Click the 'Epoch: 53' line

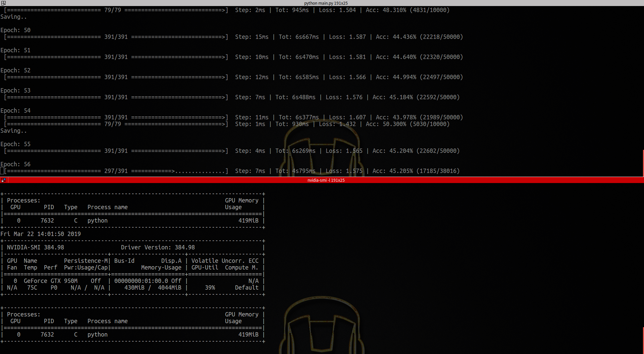coord(15,91)
